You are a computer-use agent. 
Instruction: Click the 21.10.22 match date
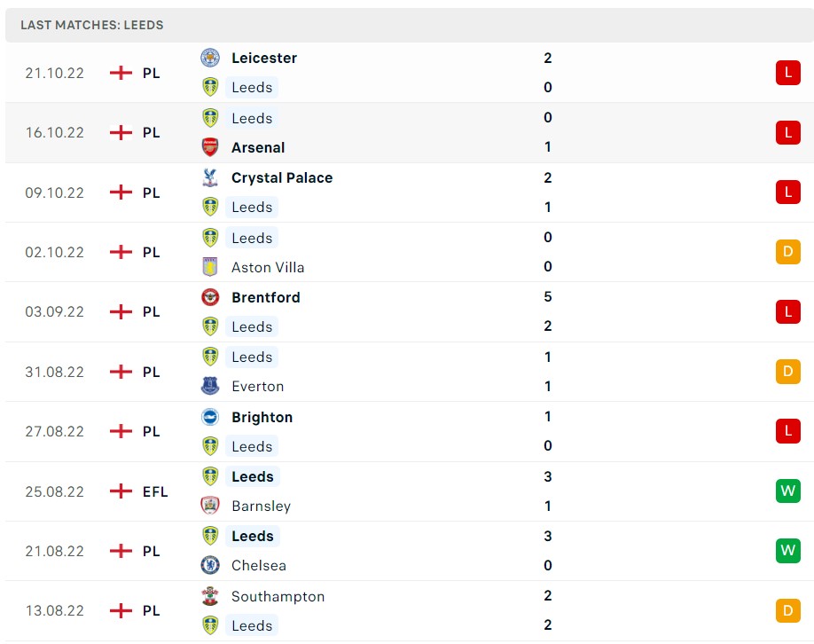coord(54,73)
